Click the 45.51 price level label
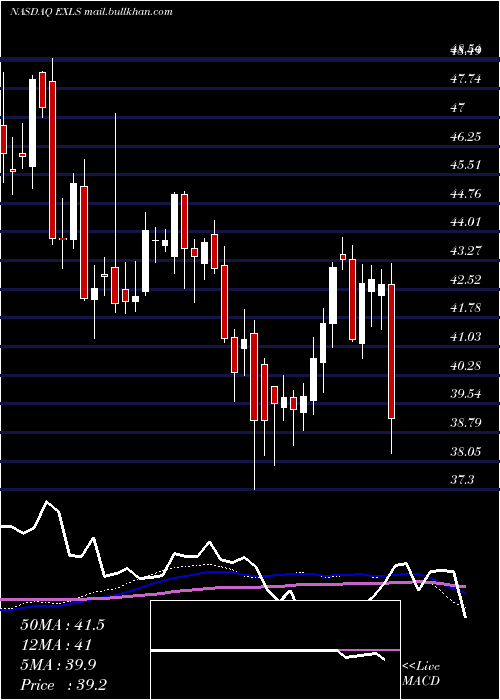 tap(466, 165)
